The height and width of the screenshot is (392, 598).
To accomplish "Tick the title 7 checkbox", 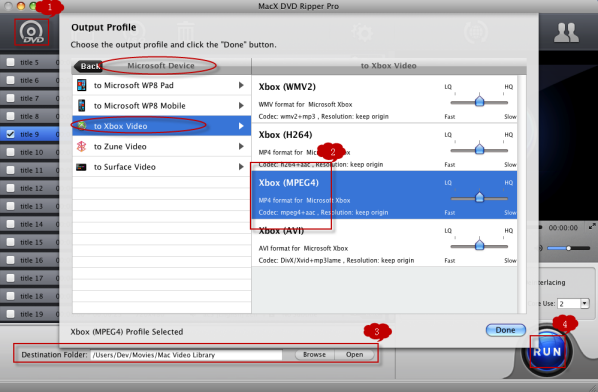I will 11,98.
